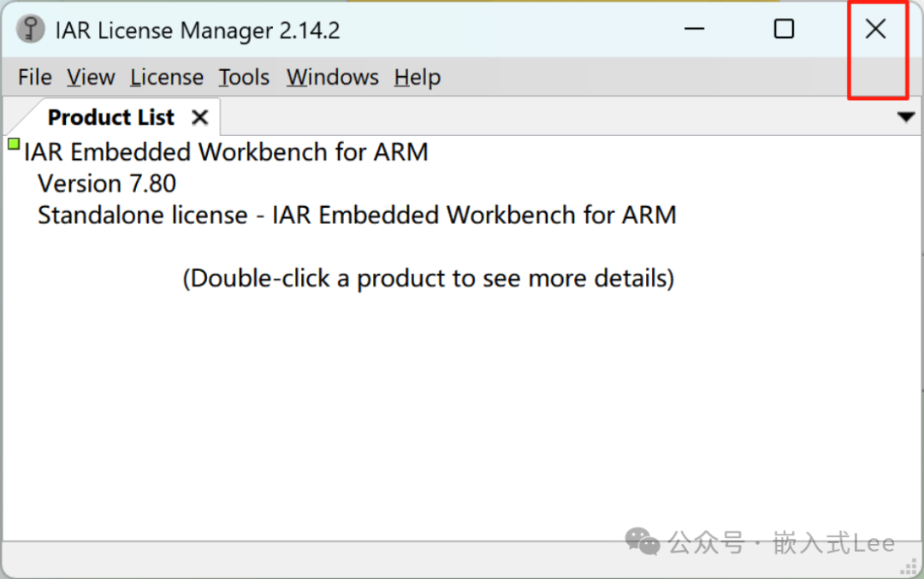924x579 pixels.
Task: Open the View menu
Action: (x=90, y=77)
